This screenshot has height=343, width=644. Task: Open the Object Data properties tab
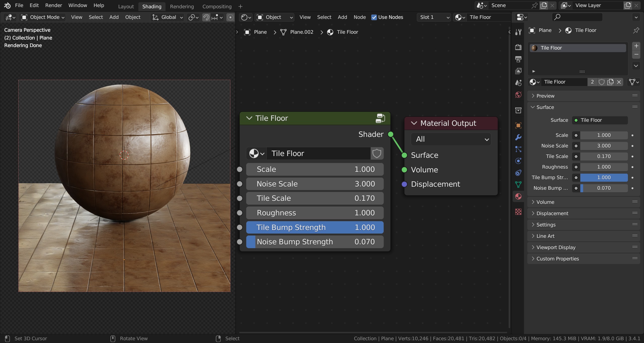[518, 184]
